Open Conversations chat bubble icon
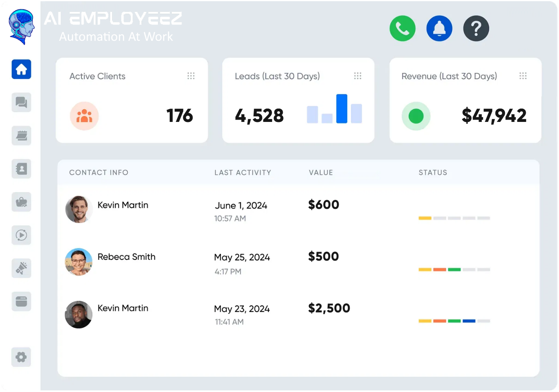The height and width of the screenshot is (392, 559). pyautogui.click(x=21, y=103)
